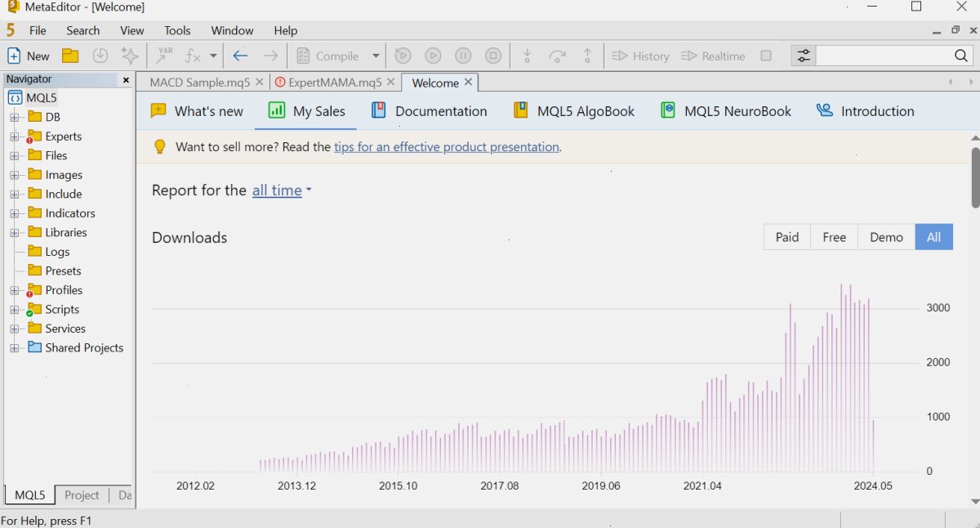Screen dimensions: 980x528
Task: Open the all time period dropdown
Action: (282, 190)
